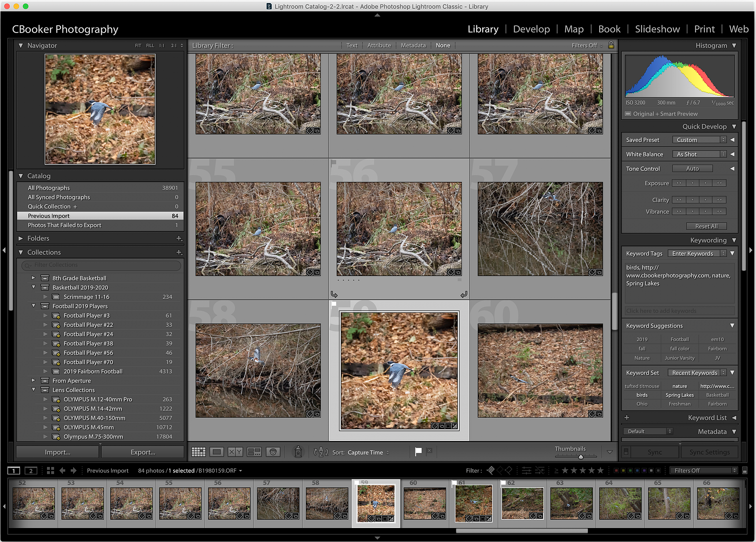
Task: Go to Grid via filmstrip grid icon
Action: click(50, 471)
